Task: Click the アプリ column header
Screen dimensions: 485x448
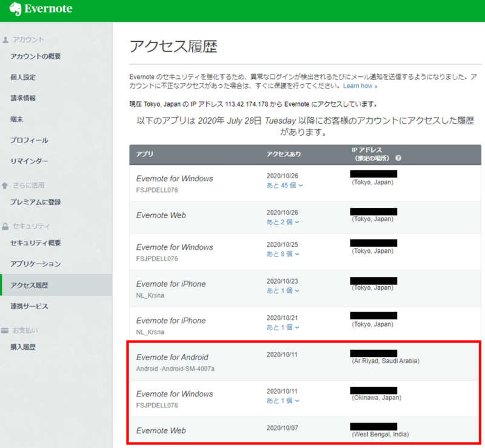Action: 145,154
